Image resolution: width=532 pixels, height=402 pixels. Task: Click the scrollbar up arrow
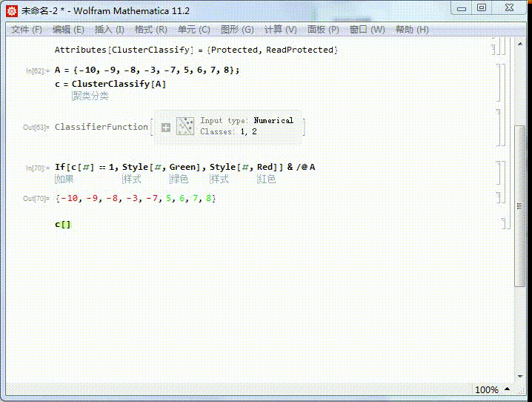[x=520, y=44]
